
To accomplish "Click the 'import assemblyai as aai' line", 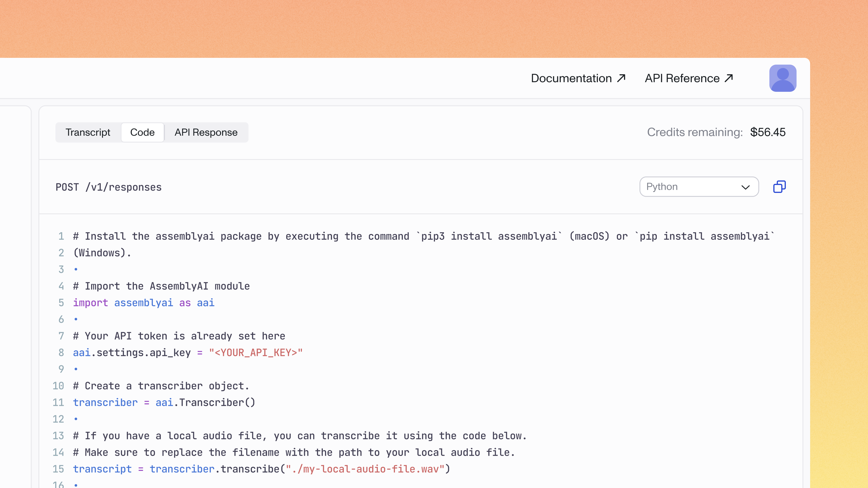I will 143,302.
